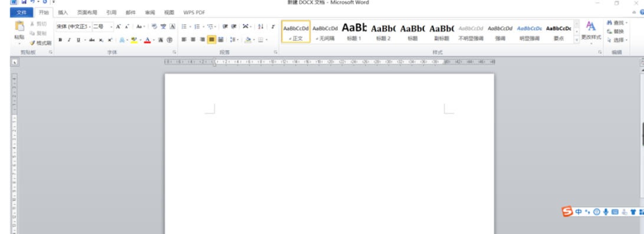Click the Center alignment icon

[193, 40]
